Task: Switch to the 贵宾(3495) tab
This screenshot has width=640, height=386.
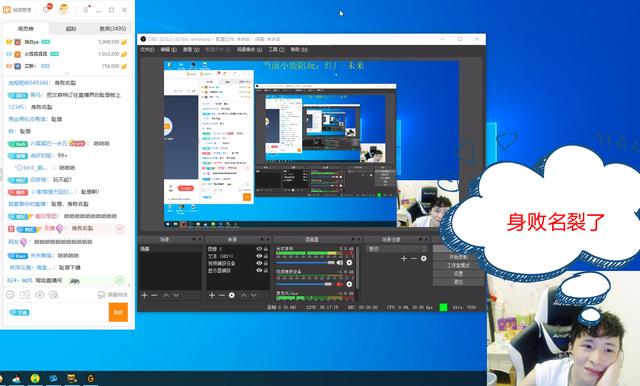Action: coord(113,29)
